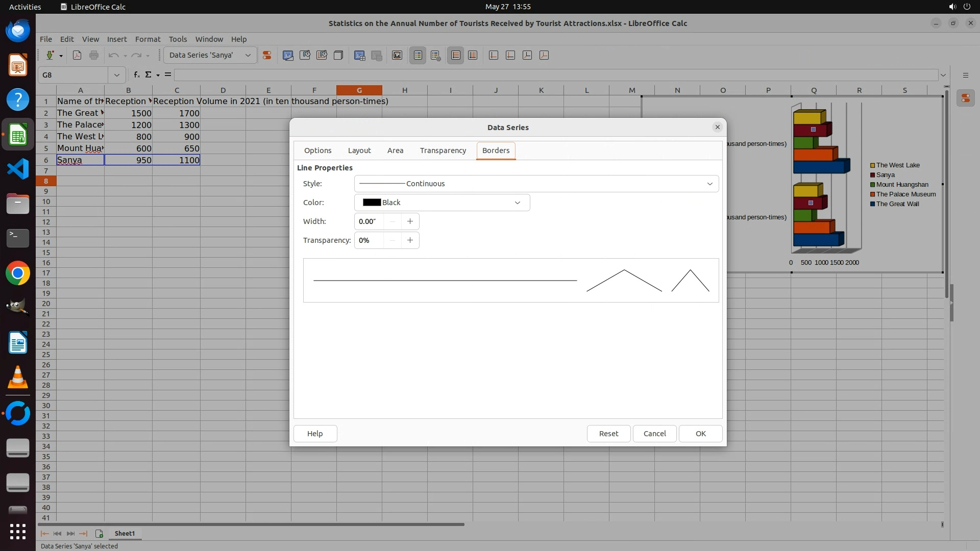Toggle Vertical Grids in the toolbar
This screenshot has height=551, width=980.
click(x=473, y=56)
